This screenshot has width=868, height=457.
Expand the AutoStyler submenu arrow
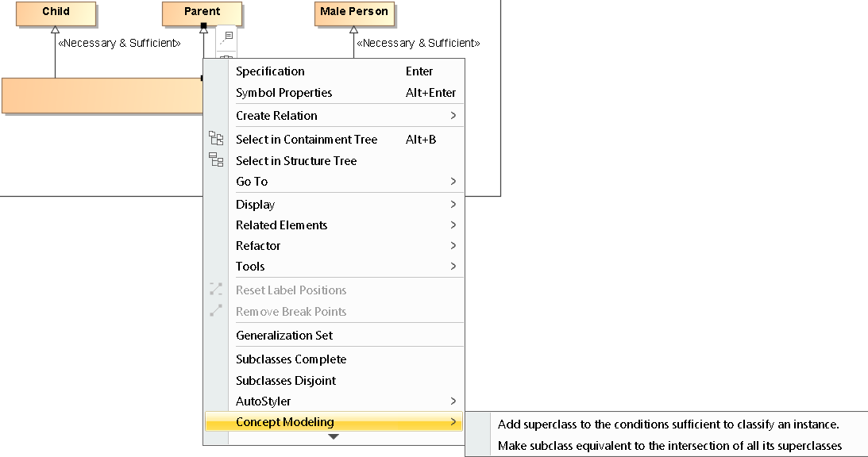click(453, 401)
